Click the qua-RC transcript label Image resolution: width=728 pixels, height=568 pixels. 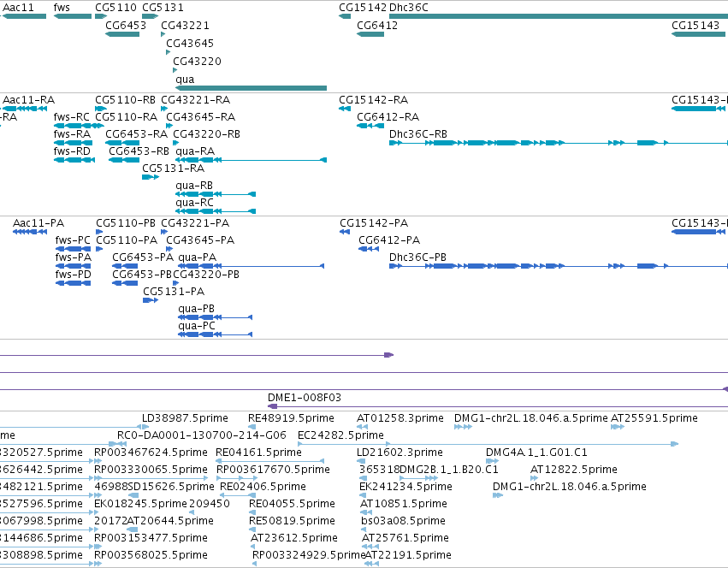(x=194, y=203)
